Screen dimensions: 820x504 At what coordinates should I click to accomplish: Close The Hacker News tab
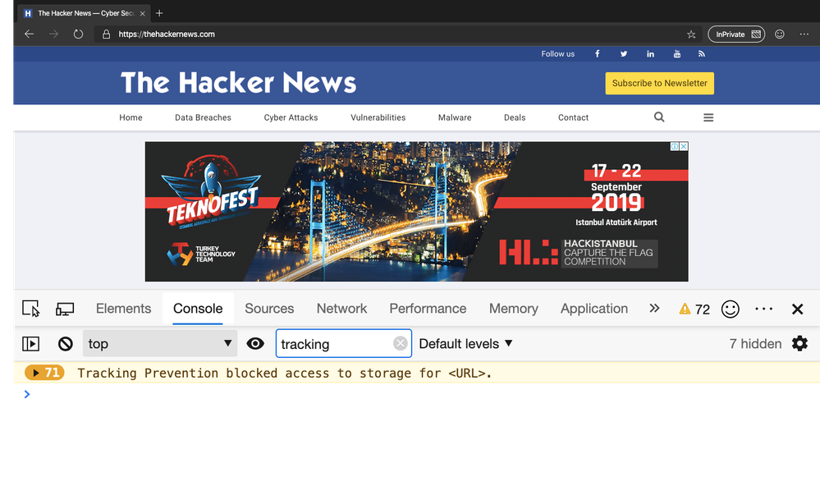coord(142,14)
